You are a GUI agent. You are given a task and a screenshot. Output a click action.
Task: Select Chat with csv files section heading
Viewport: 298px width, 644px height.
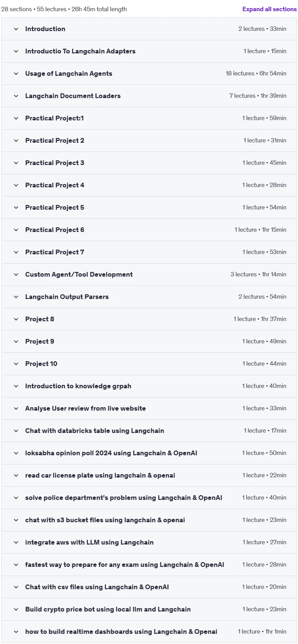tap(97, 587)
